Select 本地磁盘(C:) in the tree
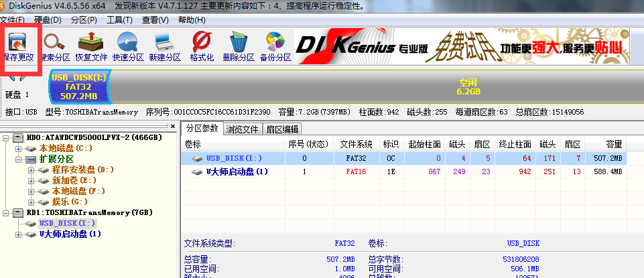 (x=66, y=148)
